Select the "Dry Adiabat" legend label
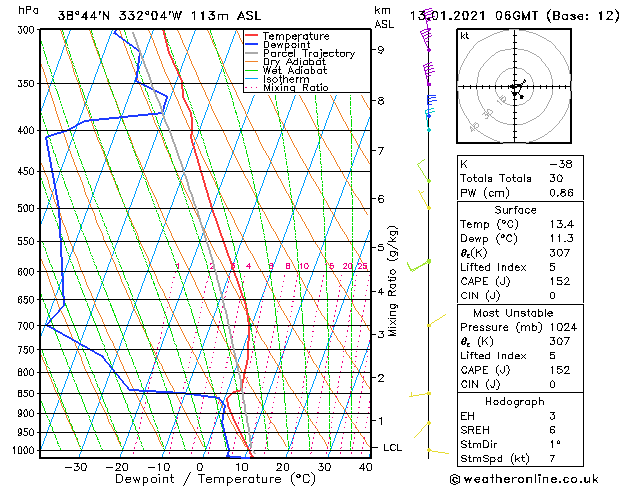Image resolution: width=629 pixels, height=486 pixels. (x=294, y=62)
